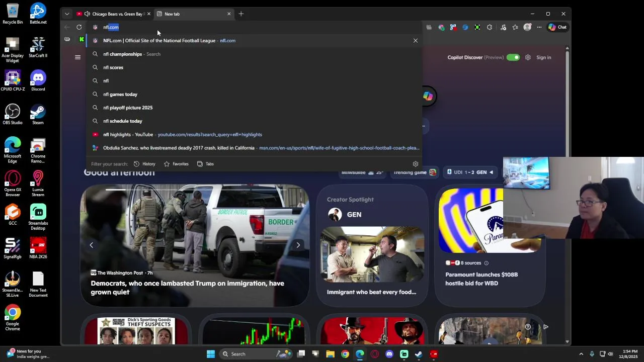Screen dimensions: 644x362
Task: Open the browser extensions puzzle icon
Action: click(x=490, y=27)
